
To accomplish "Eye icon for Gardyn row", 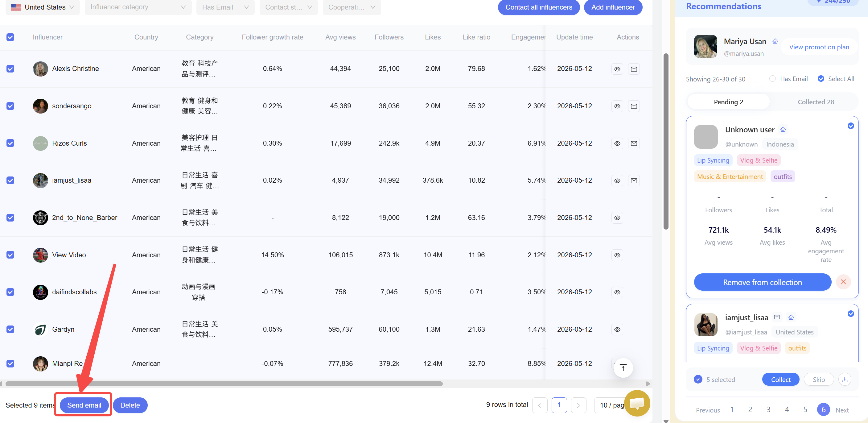I will point(617,329).
